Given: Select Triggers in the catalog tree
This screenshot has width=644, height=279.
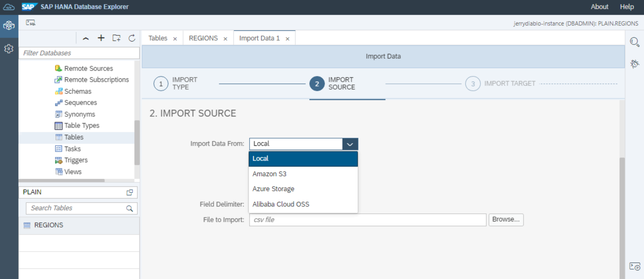Looking at the screenshot, I should point(76,160).
